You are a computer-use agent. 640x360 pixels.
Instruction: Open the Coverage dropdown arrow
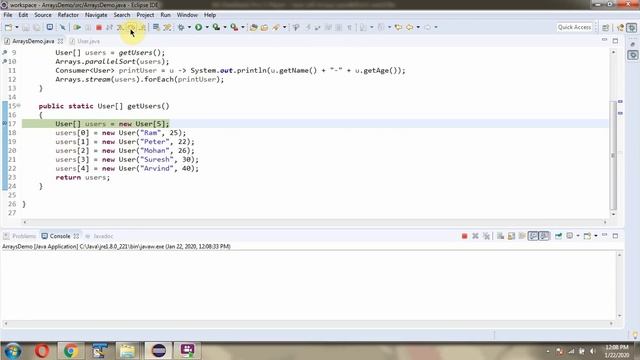(x=225, y=27)
